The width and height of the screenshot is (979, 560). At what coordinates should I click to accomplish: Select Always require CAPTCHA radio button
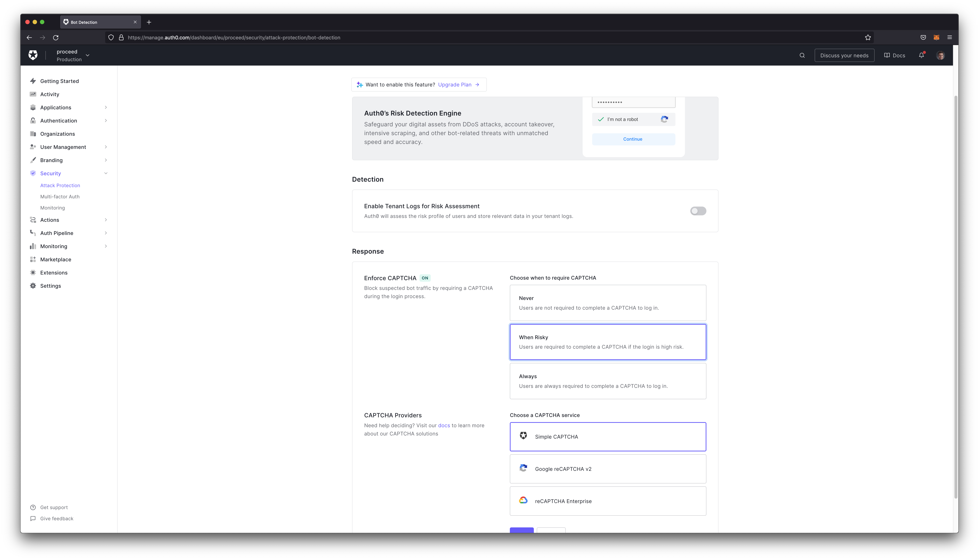(x=608, y=381)
